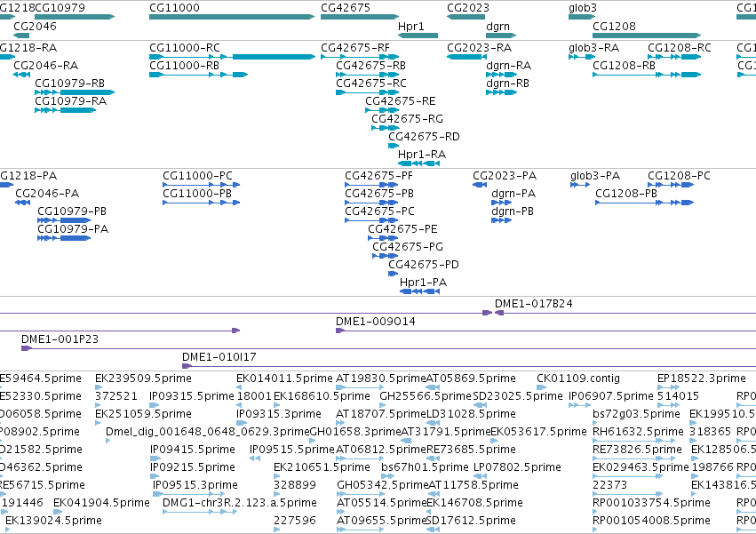Image resolution: width=756 pixels, height=534 pixels.
Task: Select the CG1208-PB protein
Action: (626, 194)
